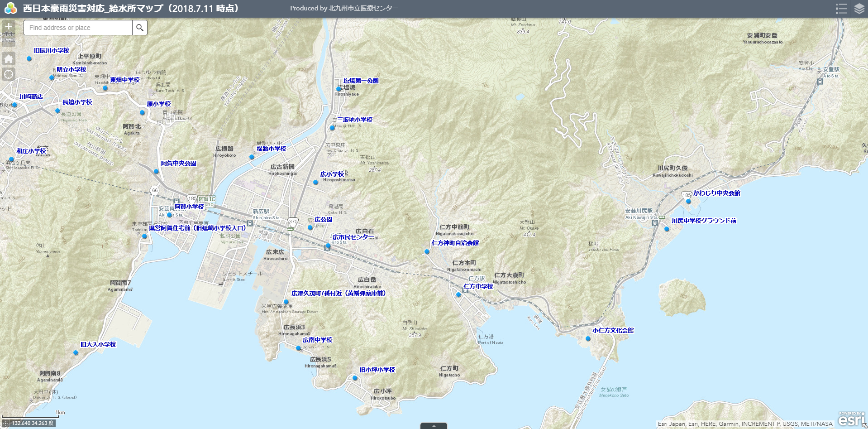Screen dimensions: 868x429
Task: Click the かわじり中央会館 marker dot
Action: point(688,201)
